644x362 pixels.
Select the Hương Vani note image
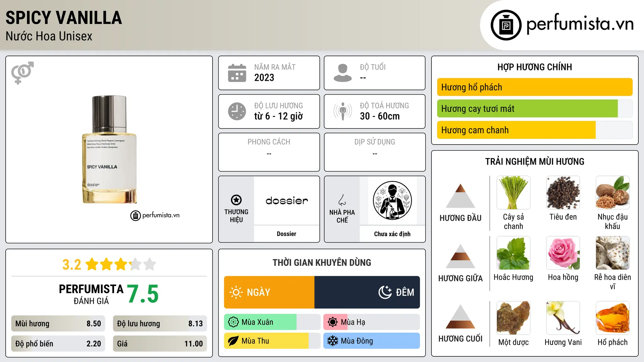563,318
